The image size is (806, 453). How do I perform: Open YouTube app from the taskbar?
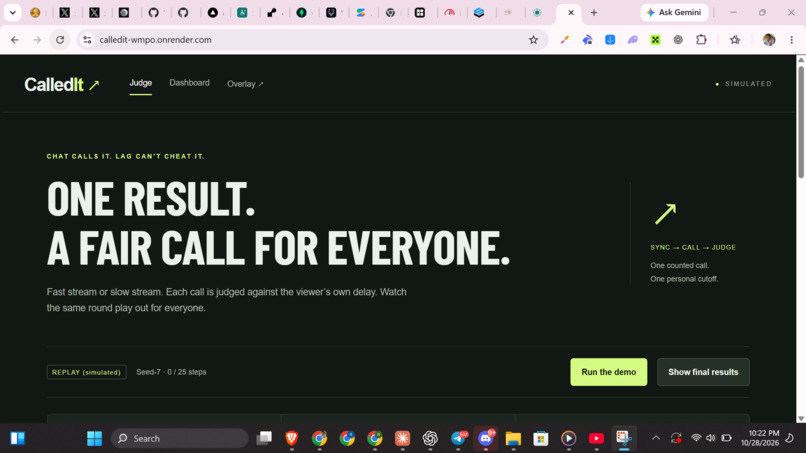596,439
